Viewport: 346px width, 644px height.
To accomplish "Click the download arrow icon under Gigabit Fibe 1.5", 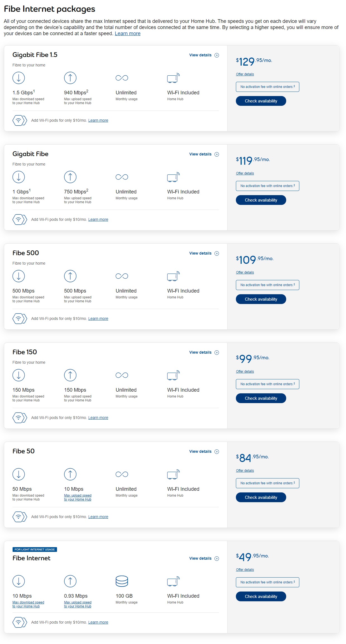I will [19, 78].
